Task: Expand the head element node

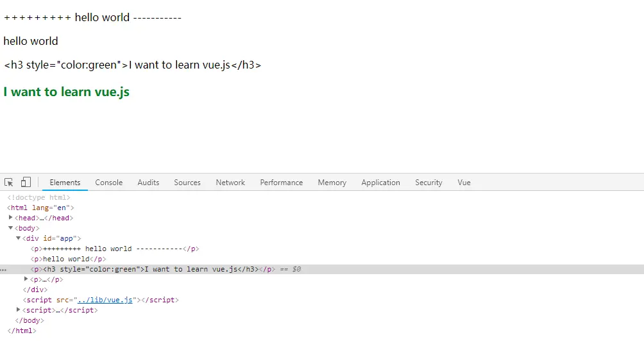Action: pyautogui.click(x=11, y=218)
